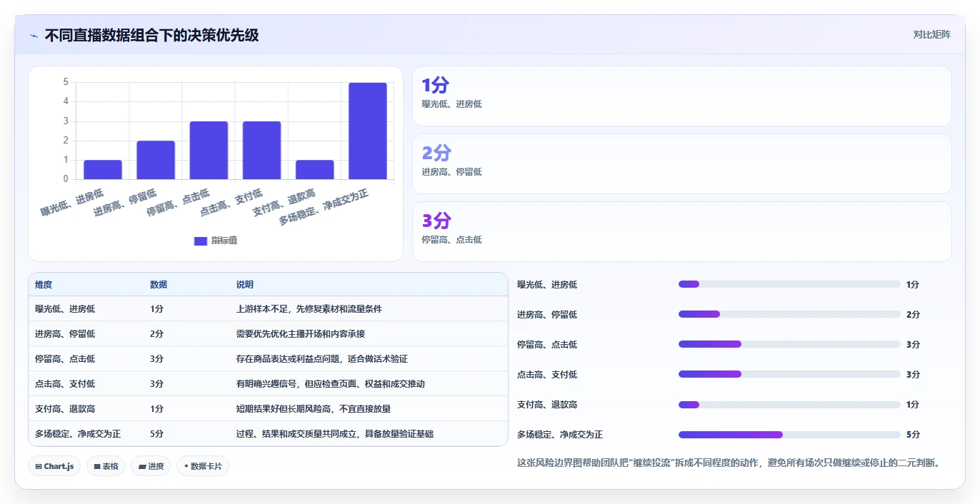
Task: Click the 数据卡片 tag chip
Action: click(x=203, y=466)
